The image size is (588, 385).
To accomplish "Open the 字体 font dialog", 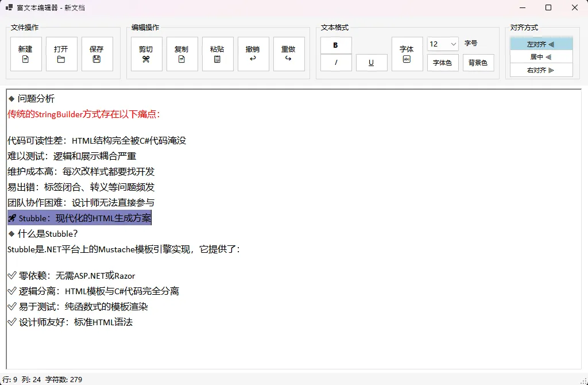I will point(407,54).
